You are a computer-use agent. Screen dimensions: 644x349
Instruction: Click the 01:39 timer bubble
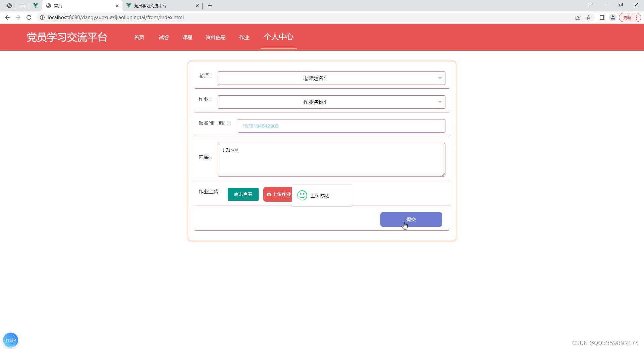[x=10, y=340]
